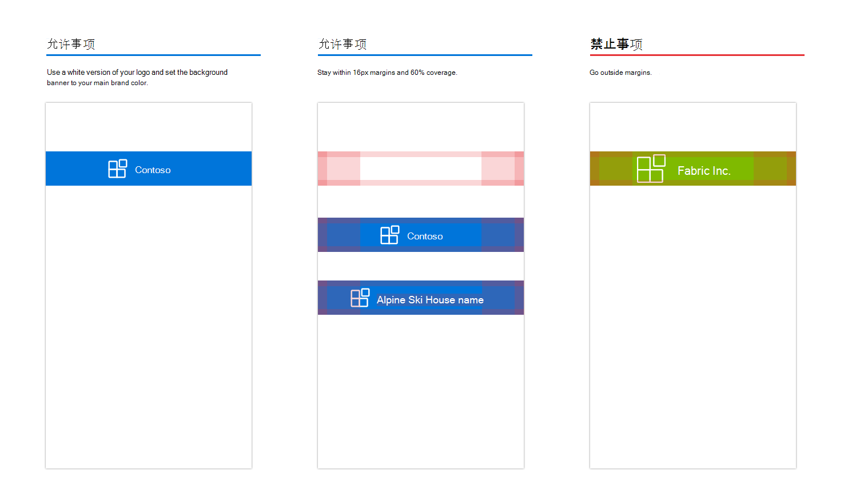Click 'Contoso' text in the first column banner
Image resolution: width=868 pixels, height=493 pixels.
153,170
